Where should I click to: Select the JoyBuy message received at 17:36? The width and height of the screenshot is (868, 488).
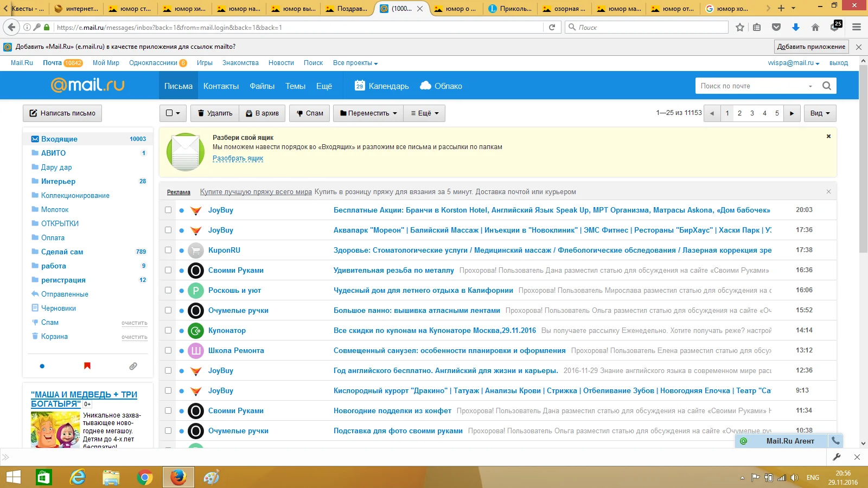pos(168,230)
